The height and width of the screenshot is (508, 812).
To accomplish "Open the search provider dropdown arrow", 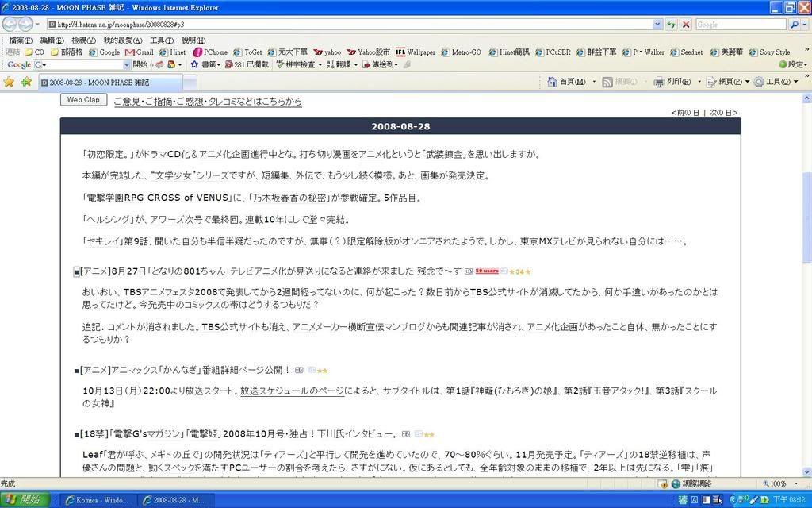I will [804, 25].
